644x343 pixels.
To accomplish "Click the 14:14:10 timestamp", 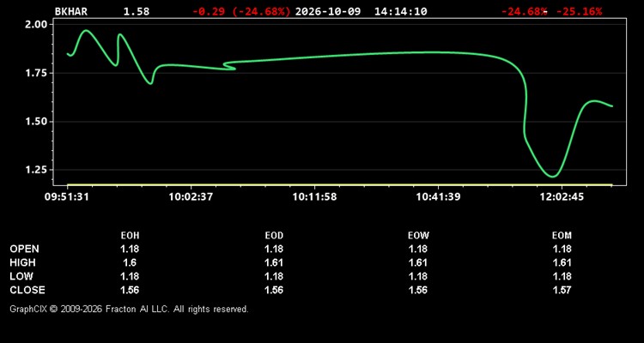I will 400,11.
